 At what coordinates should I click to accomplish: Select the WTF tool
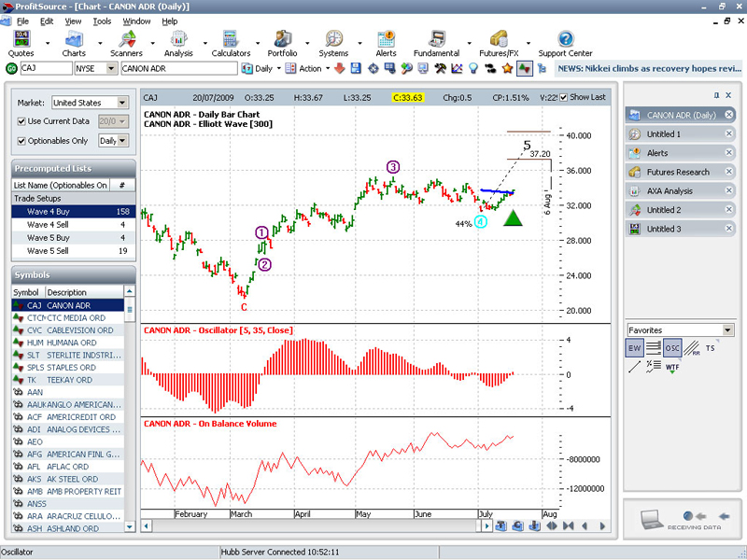point(672,367)
